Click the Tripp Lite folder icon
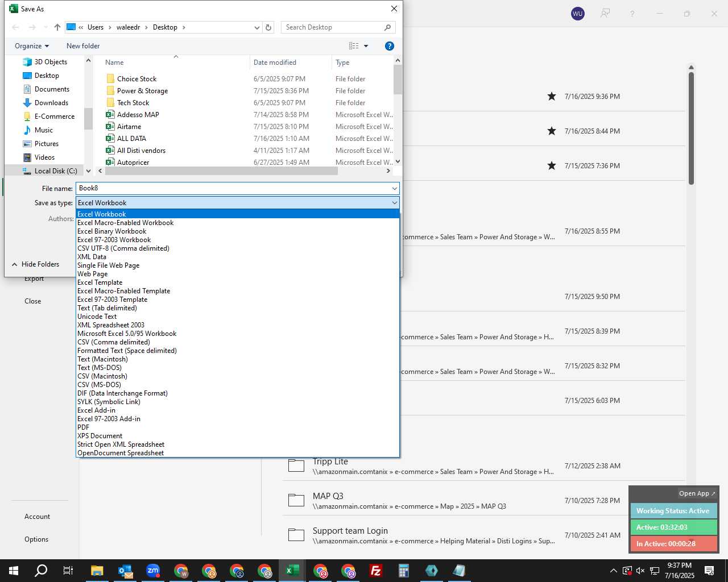 pos(296,466)
